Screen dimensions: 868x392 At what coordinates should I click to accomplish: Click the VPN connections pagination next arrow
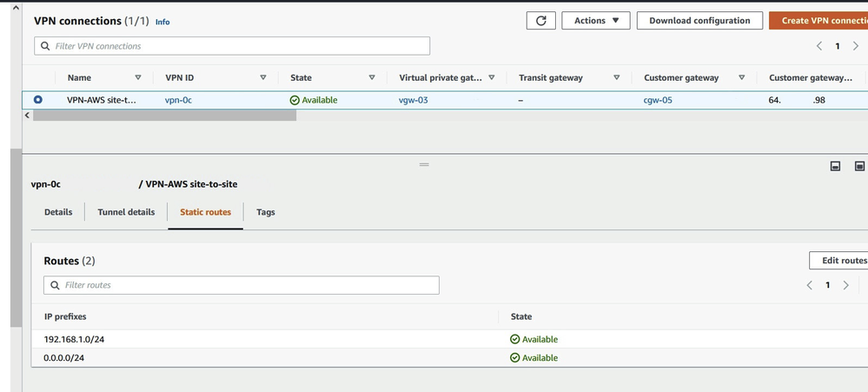tap(856, 46)
